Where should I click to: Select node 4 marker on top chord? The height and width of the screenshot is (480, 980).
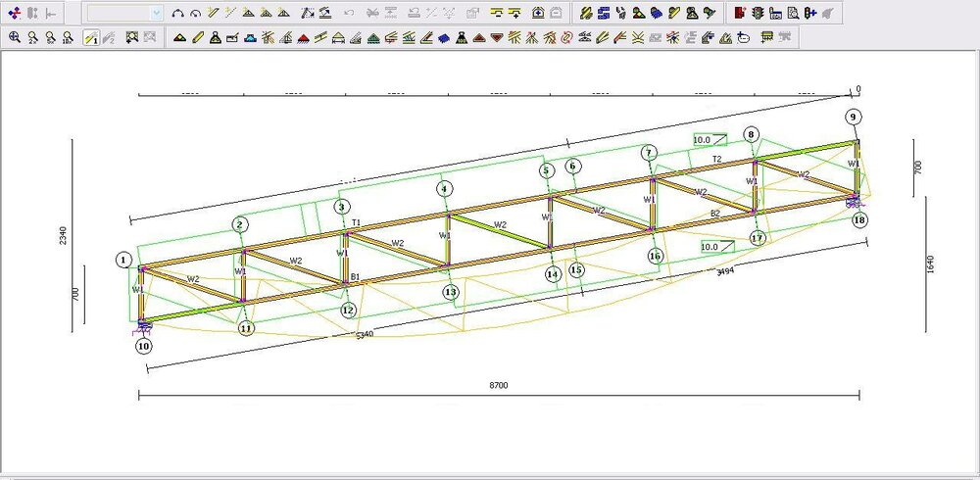point(445,189)
